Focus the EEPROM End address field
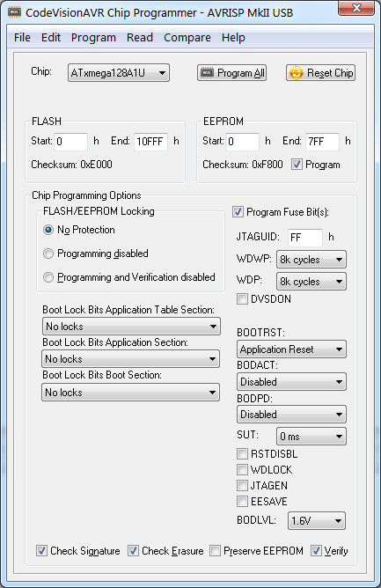The height and width of the screenshot is (588, 381). (323, 142)
